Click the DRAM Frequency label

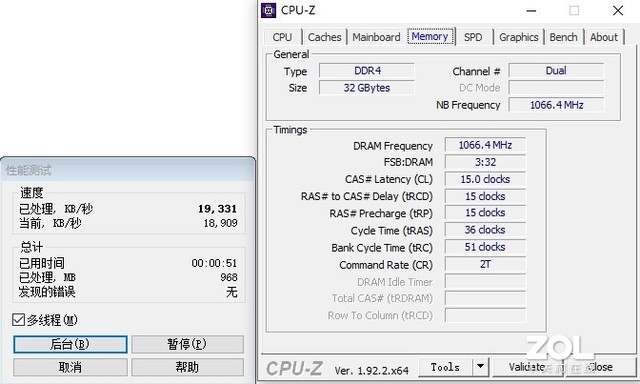393,146
